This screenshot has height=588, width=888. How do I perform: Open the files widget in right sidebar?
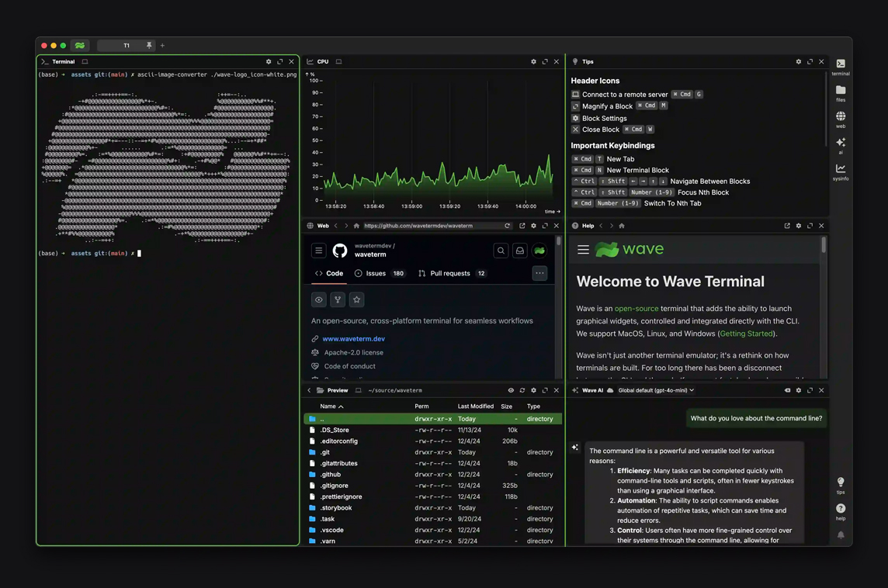pos(841,93)
